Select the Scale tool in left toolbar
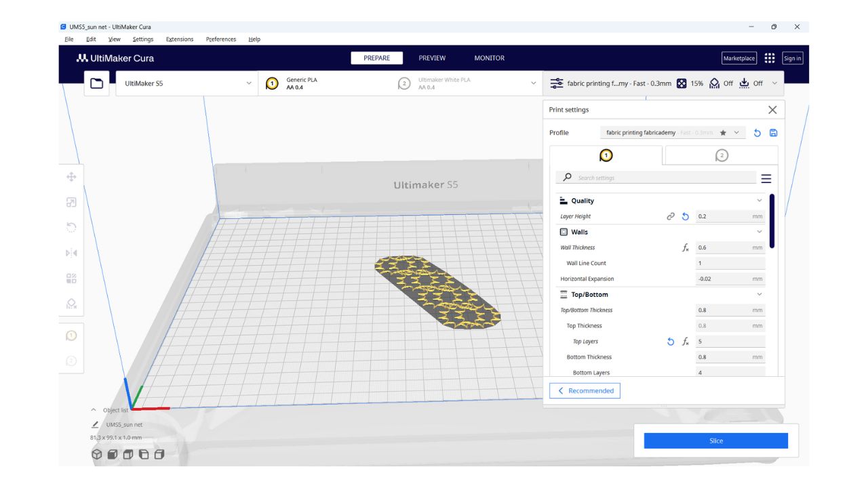Image resolution: width=868 pixels, height=488 pixels. click(71, 202)
